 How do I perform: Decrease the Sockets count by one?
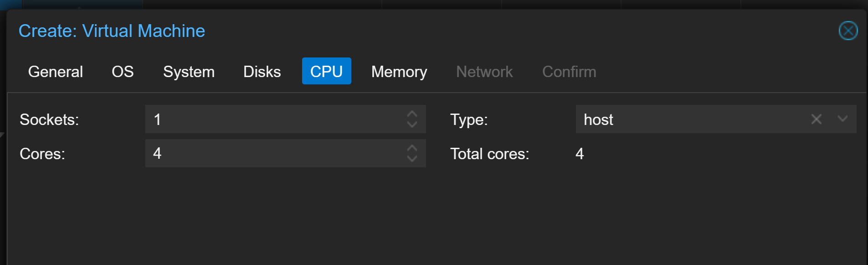pyautogui.click(x=412, y=125)
